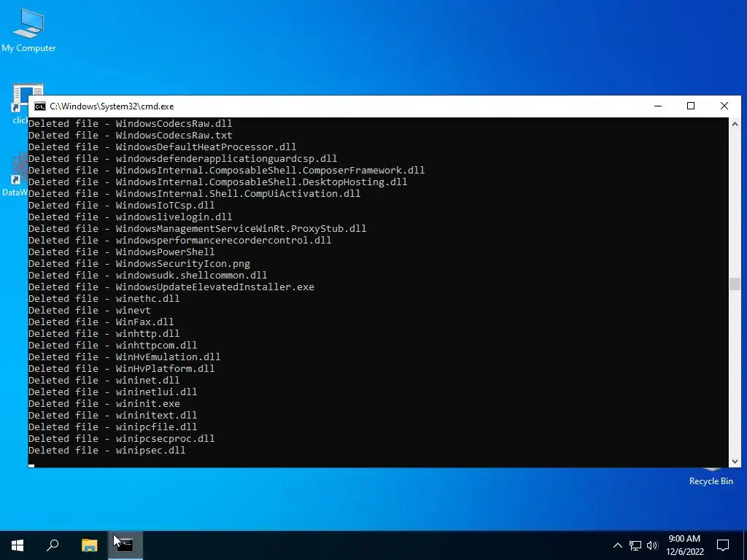
Task: Click the line WinFax.dll
Action: 101,322
